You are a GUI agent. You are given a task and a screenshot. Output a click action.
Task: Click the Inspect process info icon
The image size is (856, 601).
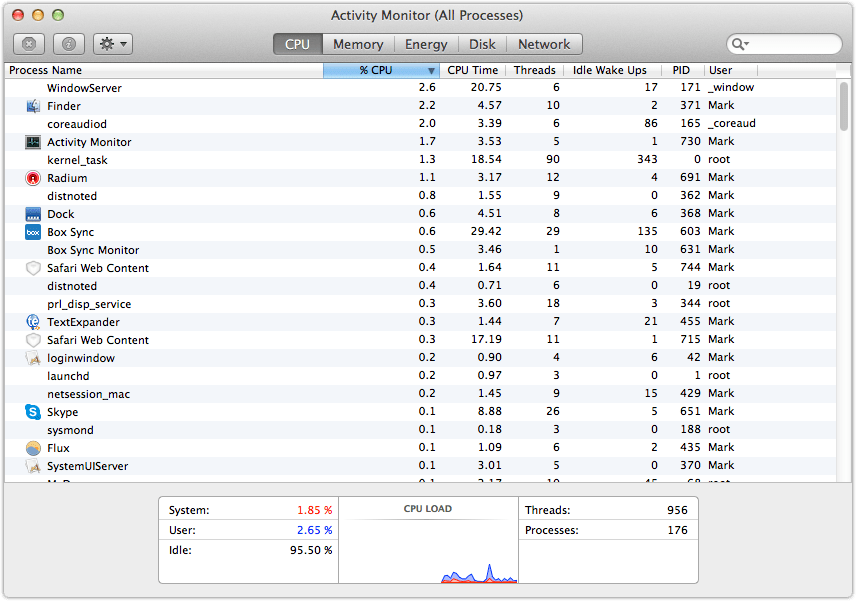pyautogui.click(x=69, y=44)
